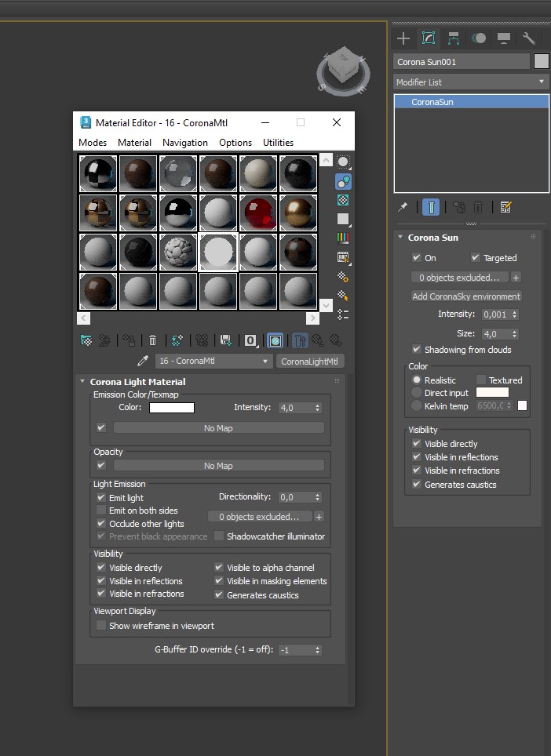Select the Kelvin temp radio button
The image size is (551, 756).
pyautogui.click(x=417, y=406)
